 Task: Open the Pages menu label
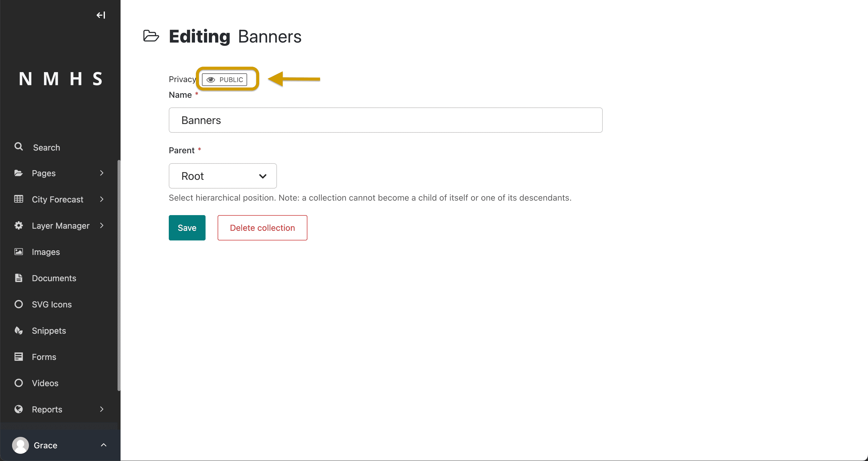[x=44, y=173]
